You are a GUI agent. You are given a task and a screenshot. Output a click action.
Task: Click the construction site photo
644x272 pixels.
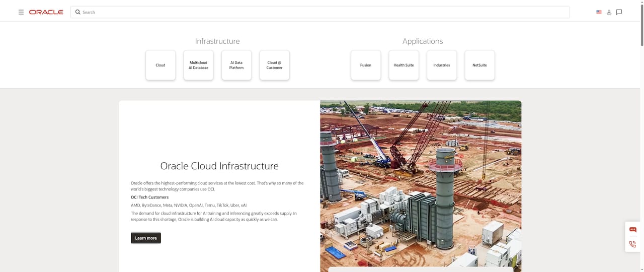[421, 186]
